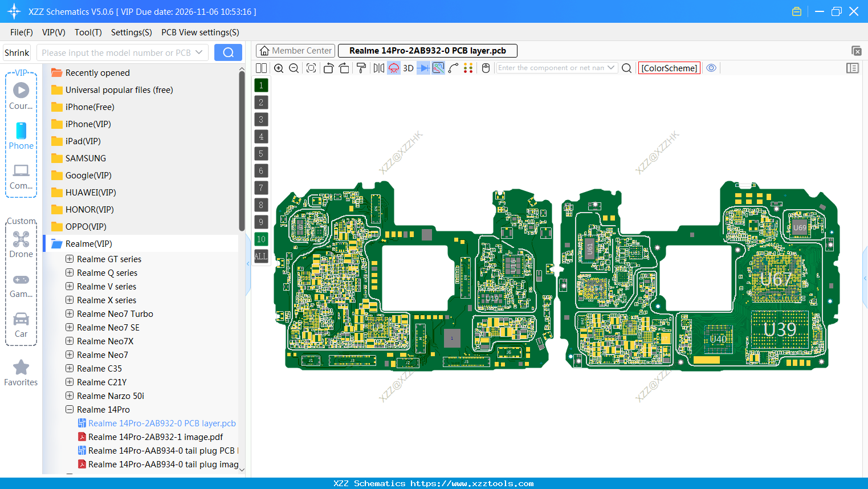Expand the Realme GT series tree item
This screenshot has height=489, width=868.
coord(68,259)
